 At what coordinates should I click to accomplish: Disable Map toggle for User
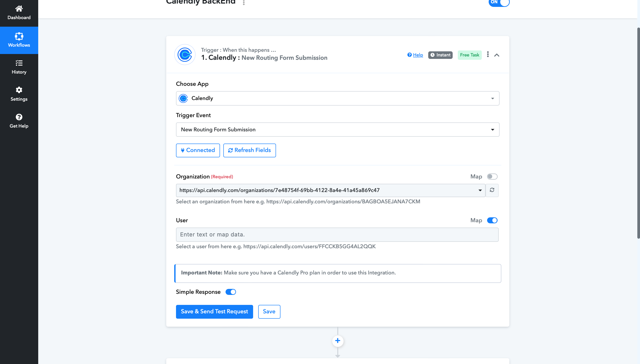[x=492, y=220]
